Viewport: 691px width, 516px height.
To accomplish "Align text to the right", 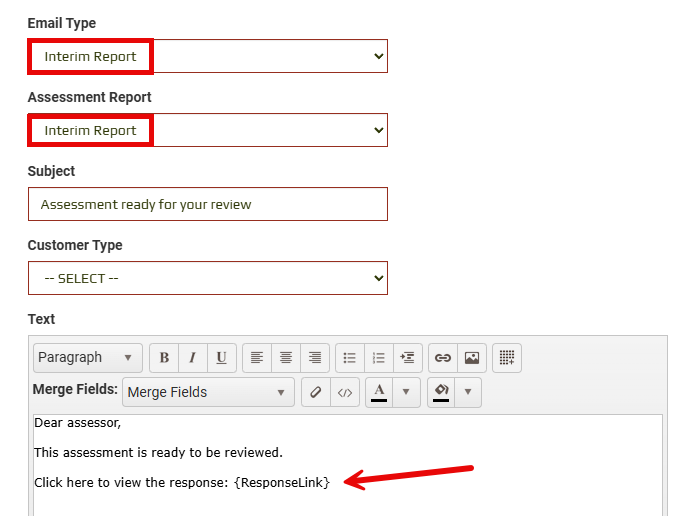I will tap(315, 358).
